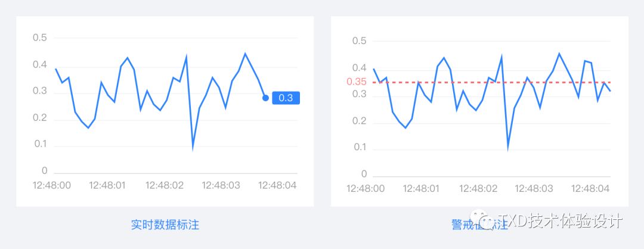Select 12:48:03 tick on left chart
Image resolution: width=644 pixels, height=249 pixels.
[221, 185]
